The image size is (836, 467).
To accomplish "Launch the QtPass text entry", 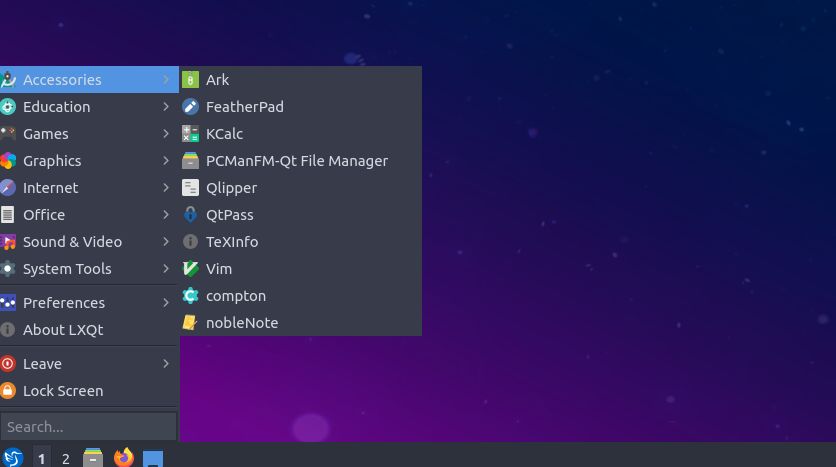I will tap(229, 215).
